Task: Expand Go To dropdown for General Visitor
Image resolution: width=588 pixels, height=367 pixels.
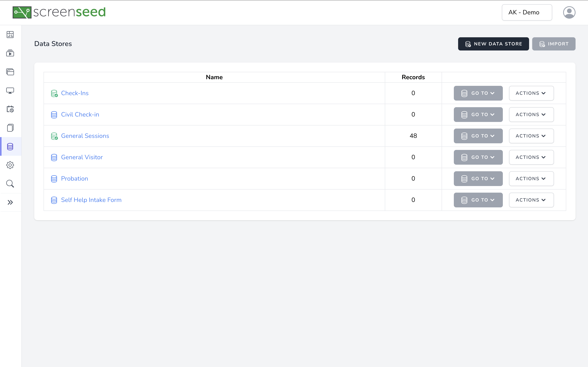Action: 478,157
